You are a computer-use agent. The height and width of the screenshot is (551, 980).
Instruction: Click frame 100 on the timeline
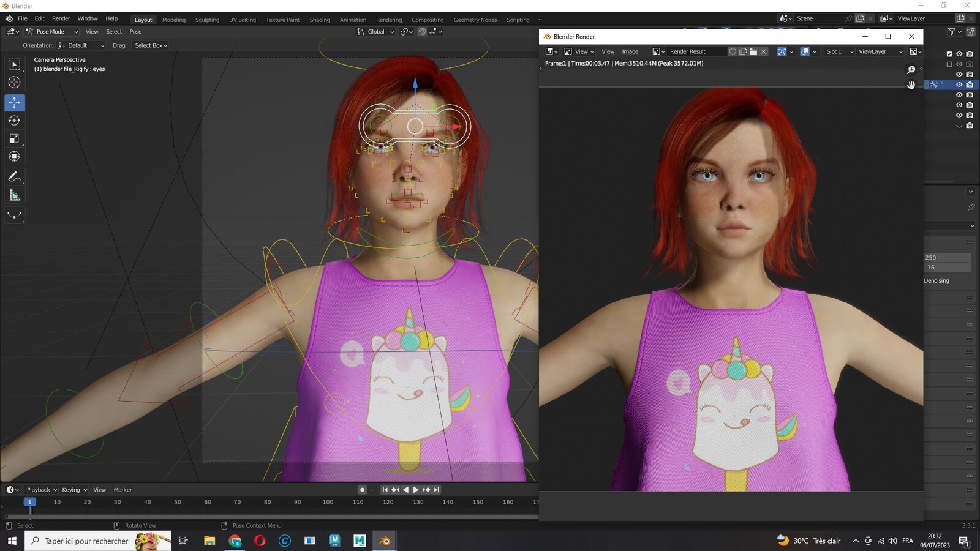pos(328,502)
